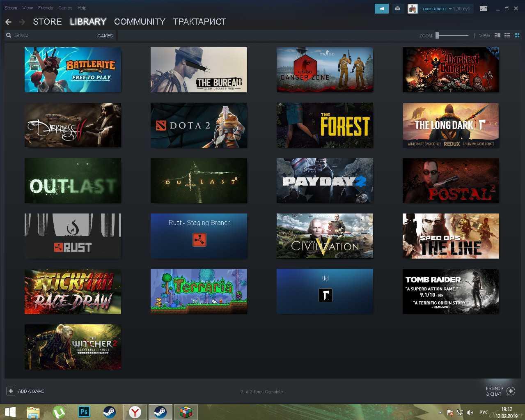
Task: Select The Witcher 2 tile
Action: point(73,347)
